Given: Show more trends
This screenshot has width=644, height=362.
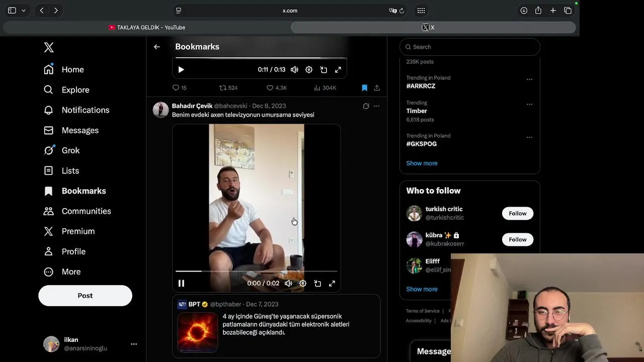Looking at the screenshot, I should (422, 163).
